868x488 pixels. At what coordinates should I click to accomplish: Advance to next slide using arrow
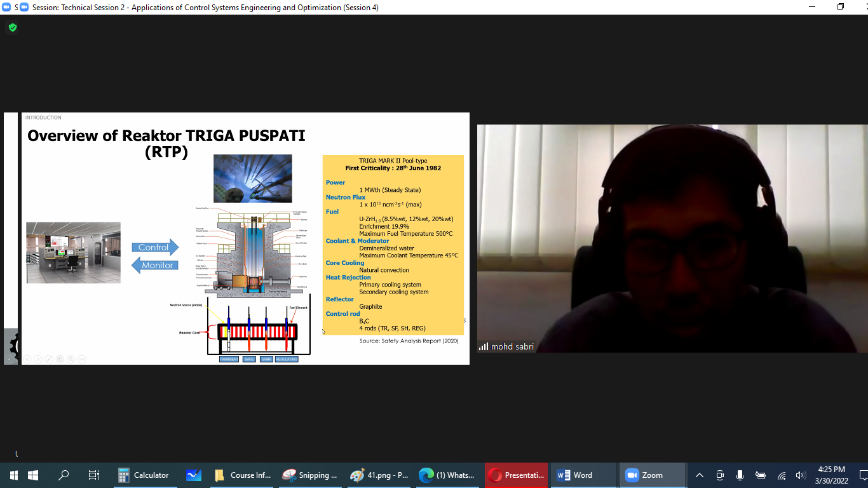(38, 359)
